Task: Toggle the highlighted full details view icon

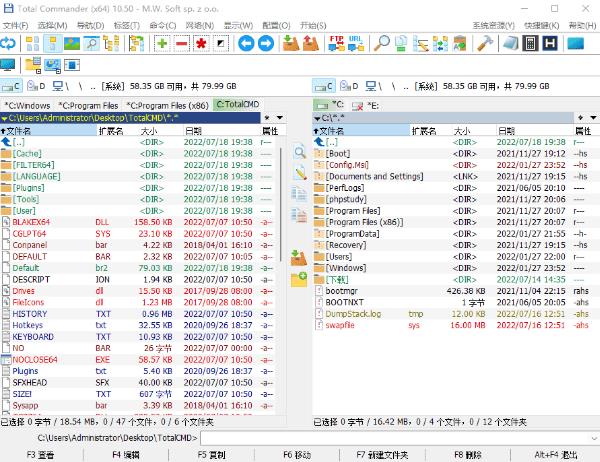Action: 52,43
